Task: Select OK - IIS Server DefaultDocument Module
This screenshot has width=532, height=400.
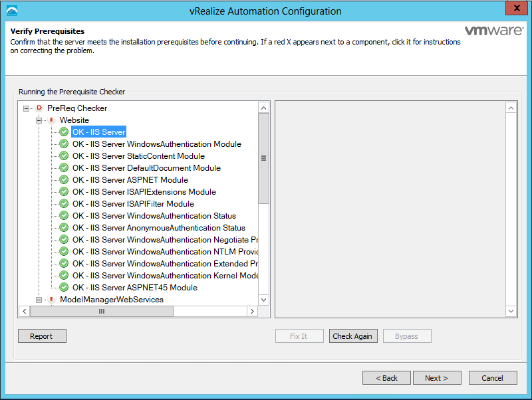Action: pyautogui.click(x=146, y=168)
